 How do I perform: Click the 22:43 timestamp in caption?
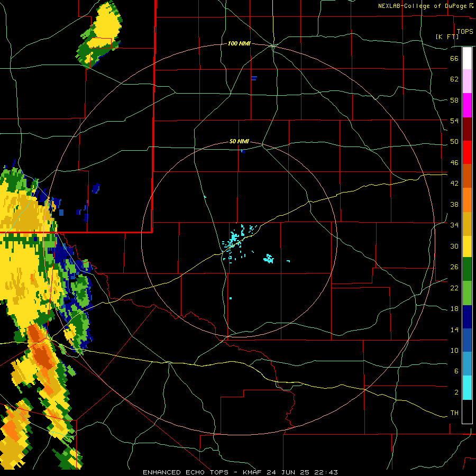325,472
